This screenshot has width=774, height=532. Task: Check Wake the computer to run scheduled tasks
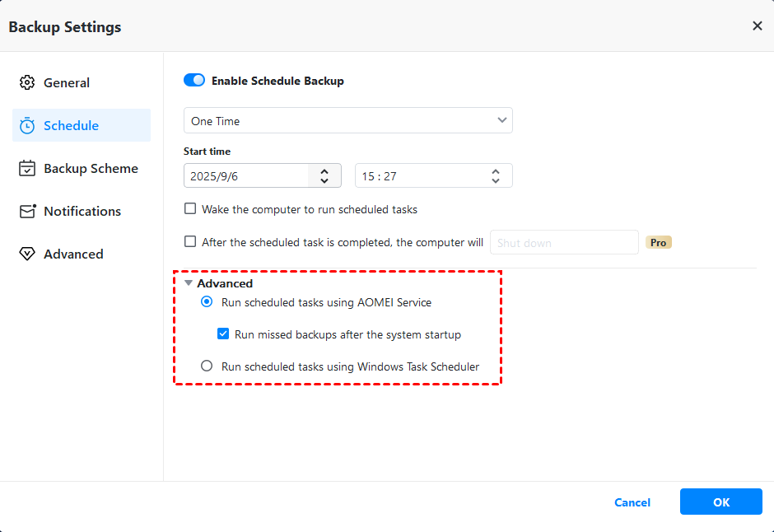pyautogui.click(x=190, y=209)
